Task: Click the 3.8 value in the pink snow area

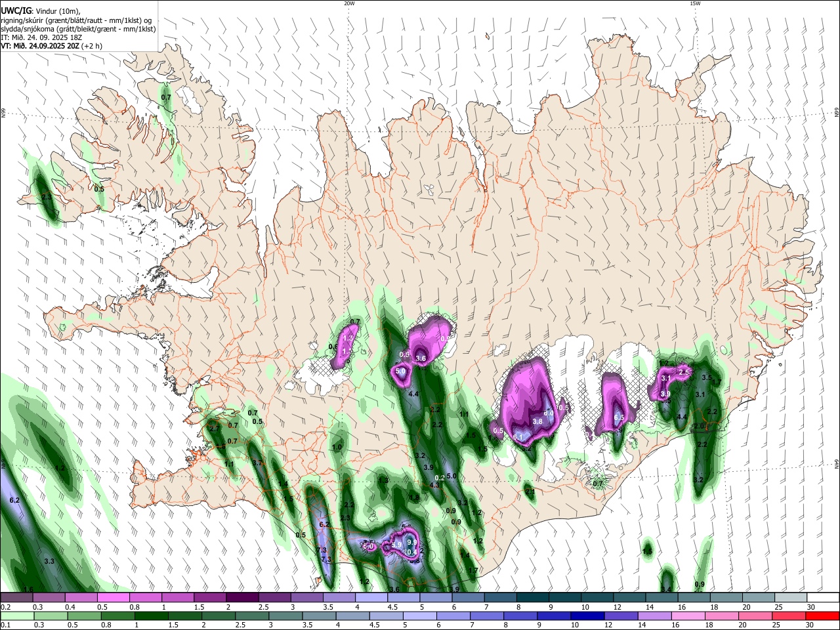Action: pos(537,421)
